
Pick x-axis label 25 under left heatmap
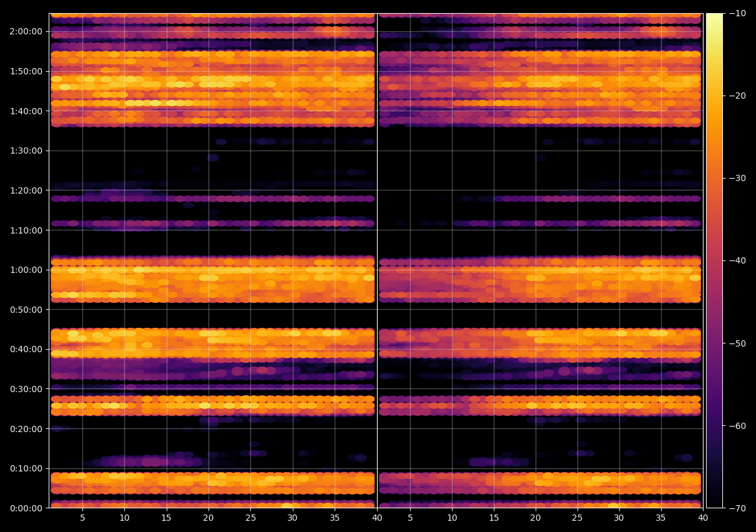point(250,518)
